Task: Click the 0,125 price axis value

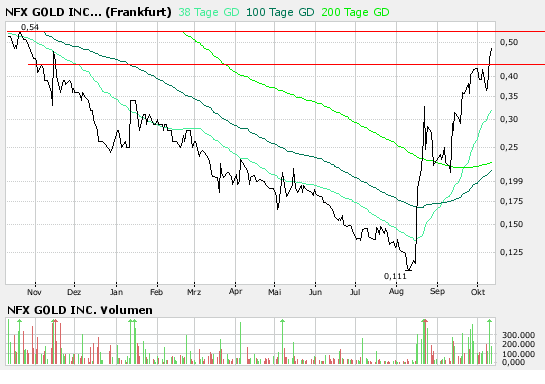Action: [x=511, y=252]
